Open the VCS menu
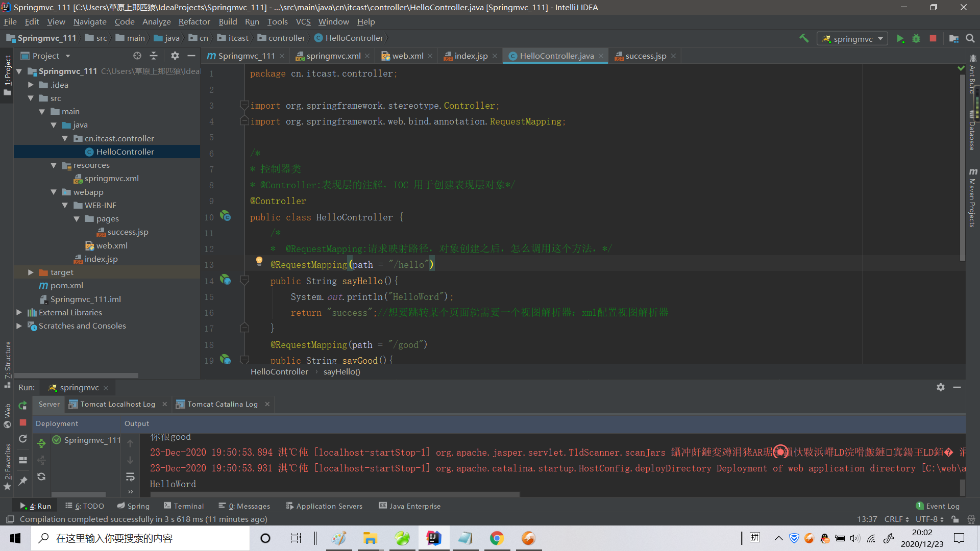980x551 pixels. point(303,21)
